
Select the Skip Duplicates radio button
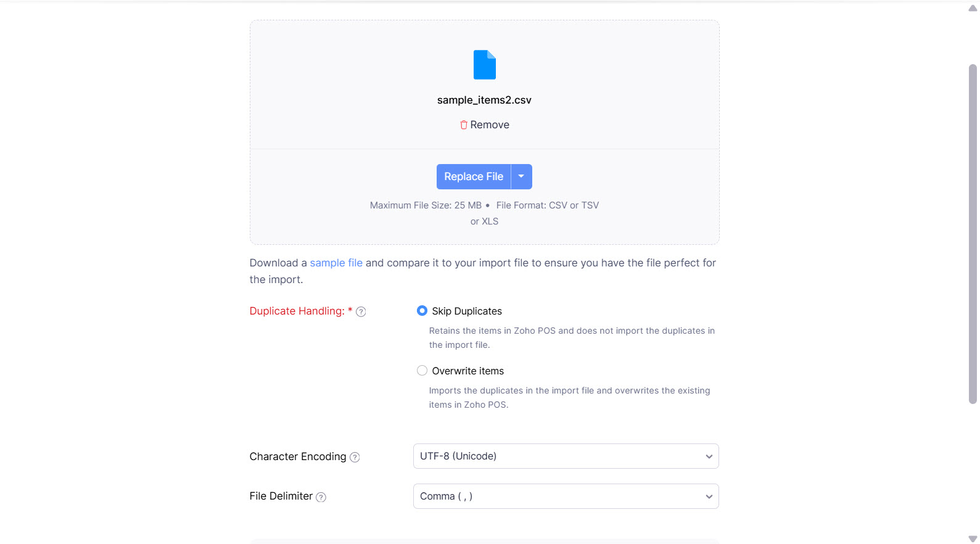point(422,311)
